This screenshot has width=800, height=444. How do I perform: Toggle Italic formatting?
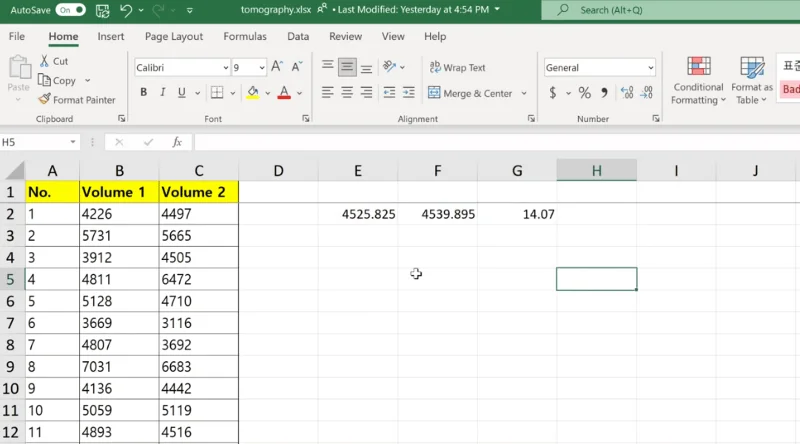tap(163, 92)
